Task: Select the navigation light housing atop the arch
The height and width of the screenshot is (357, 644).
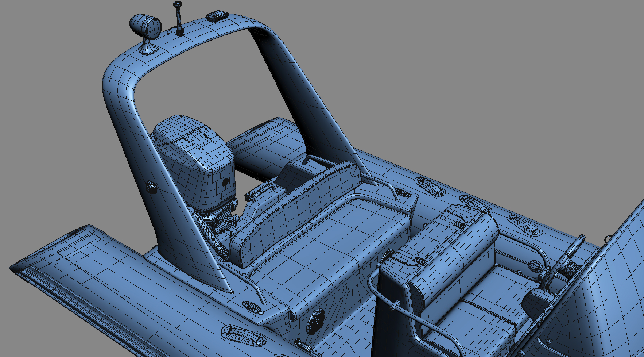Action: click(x=217, y=16)
